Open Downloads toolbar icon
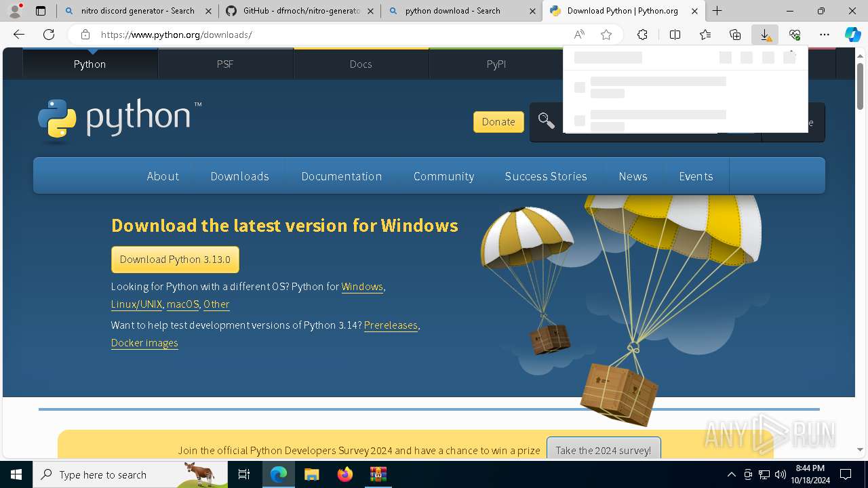868x488 pixels. point(765,35)
